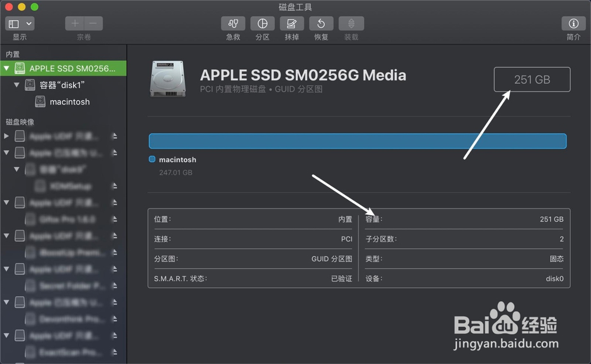Image resolution: width=591 pixels, height=364 pixels.
Task: Collapse the disk image containing Secret Folder
Action: (7, 269)
